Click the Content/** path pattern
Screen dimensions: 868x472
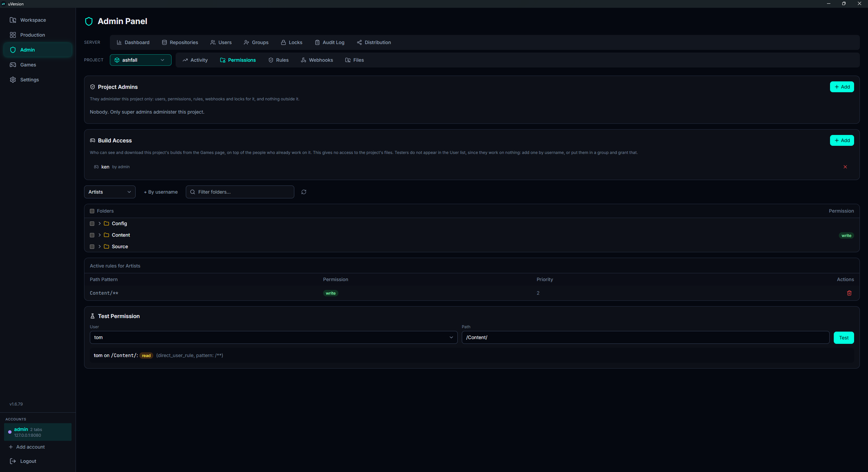[104, 293]
